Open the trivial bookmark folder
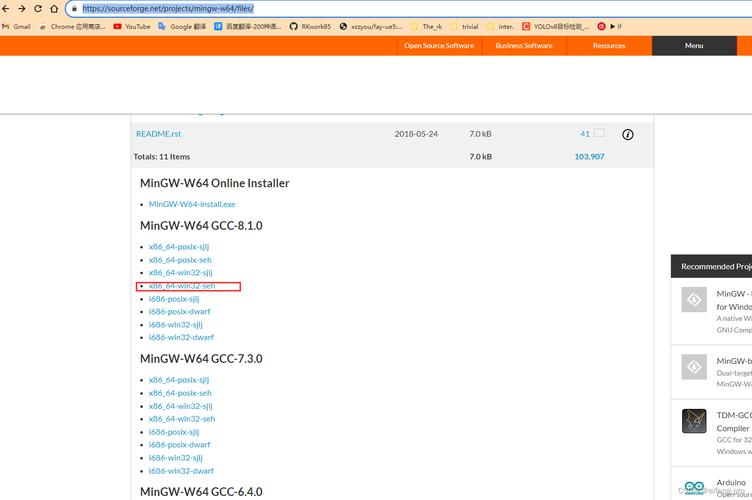Image resolution: width=752 pixels, height=500 pixels. click(465, 27)
